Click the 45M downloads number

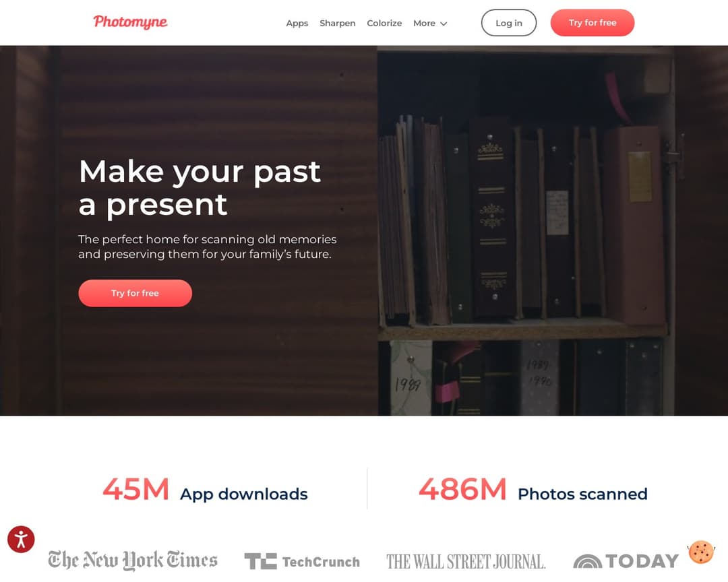click(x=135, y=489)
